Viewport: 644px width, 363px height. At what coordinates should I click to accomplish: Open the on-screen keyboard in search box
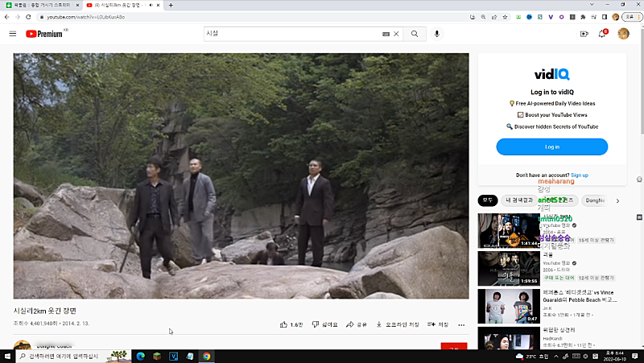[x=386, y=34]
